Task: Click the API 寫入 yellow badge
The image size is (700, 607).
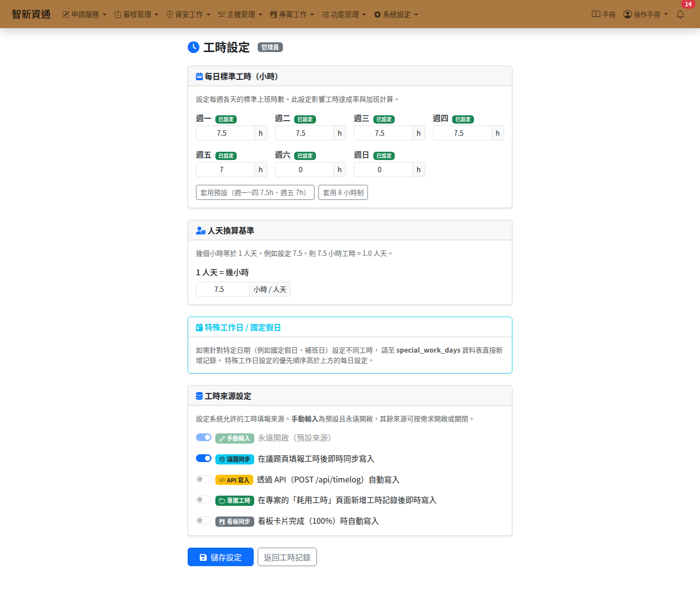Action: click(x=234, y=480)
